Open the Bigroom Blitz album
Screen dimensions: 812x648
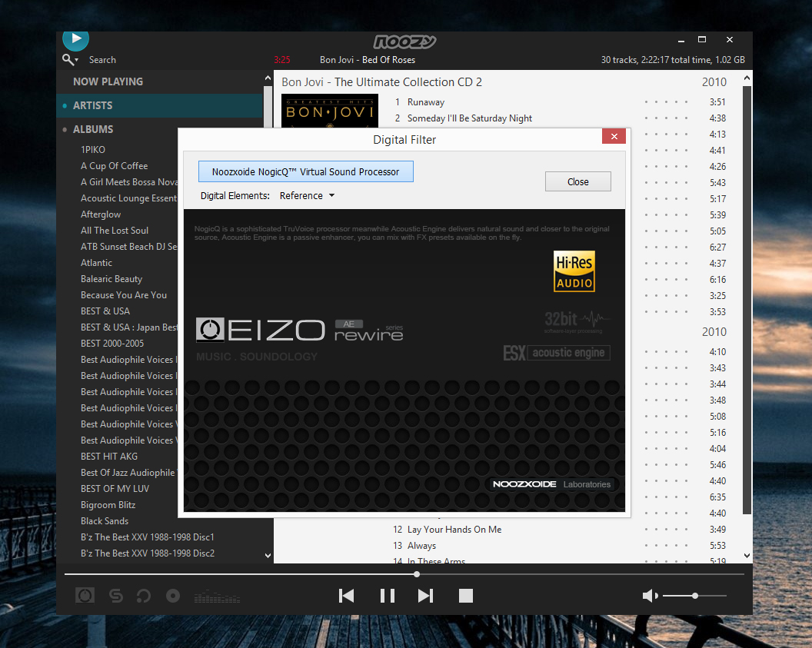pos(108,504)
